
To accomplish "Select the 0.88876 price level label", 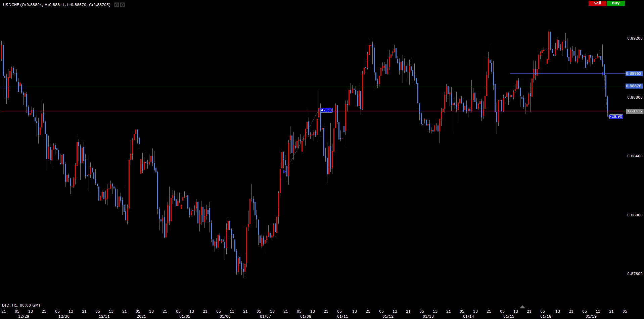I will pos(634,86).
